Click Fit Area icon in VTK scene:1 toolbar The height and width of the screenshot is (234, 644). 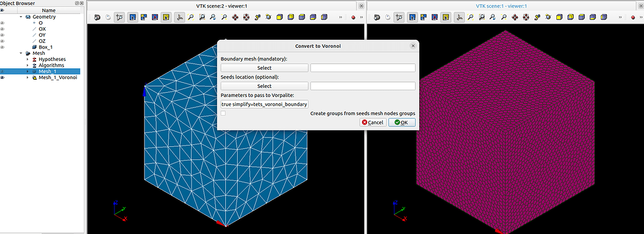pos(482,17)
